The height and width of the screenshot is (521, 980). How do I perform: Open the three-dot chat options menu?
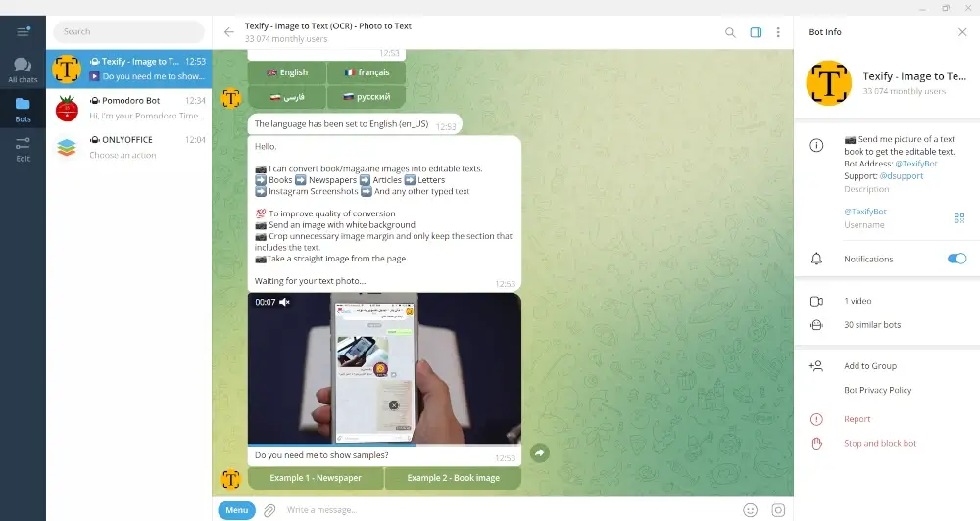pos(778,32)
